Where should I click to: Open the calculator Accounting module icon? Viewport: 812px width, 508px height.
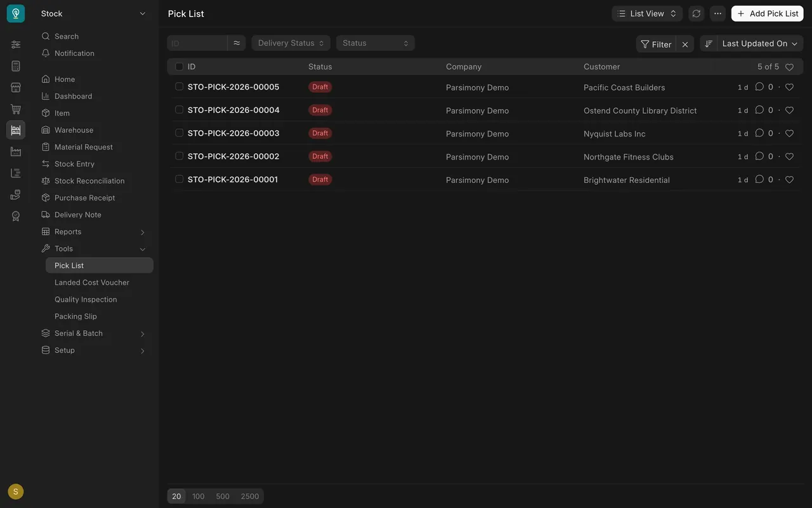(16, 66)
